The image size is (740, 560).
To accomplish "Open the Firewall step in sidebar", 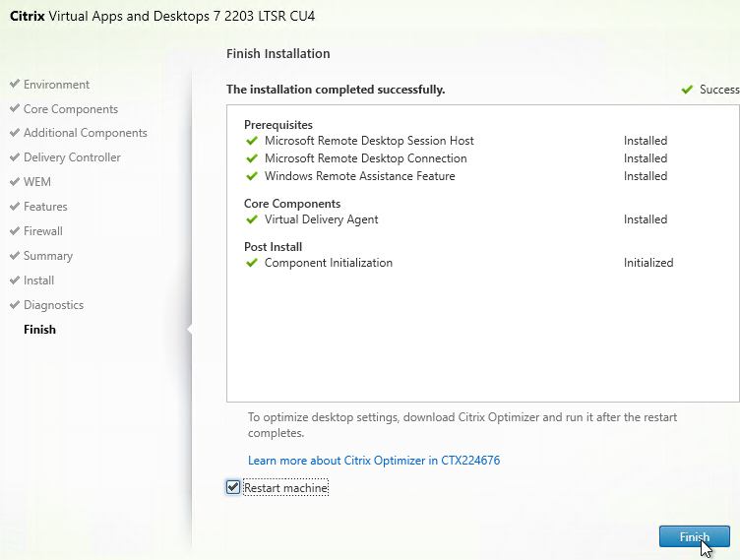I will (43, 231).
